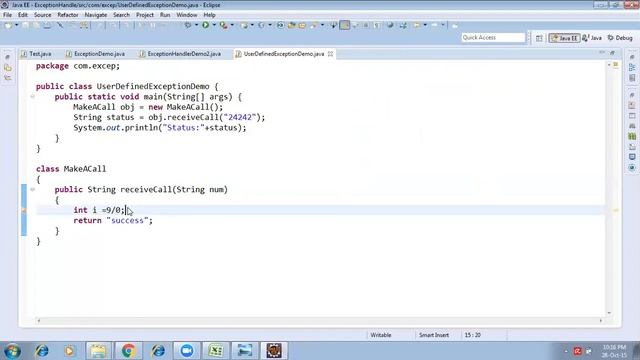Open the Project menu

145,15
